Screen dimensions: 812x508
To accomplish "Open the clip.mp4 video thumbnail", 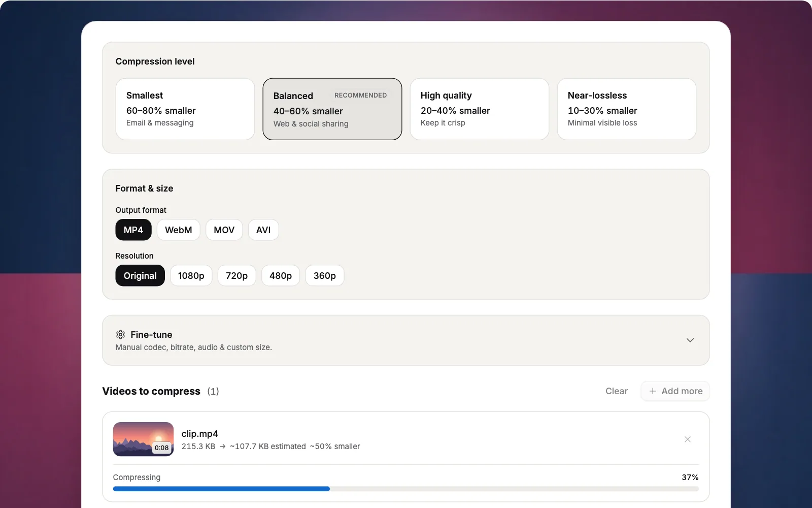I will click(143, 439).
